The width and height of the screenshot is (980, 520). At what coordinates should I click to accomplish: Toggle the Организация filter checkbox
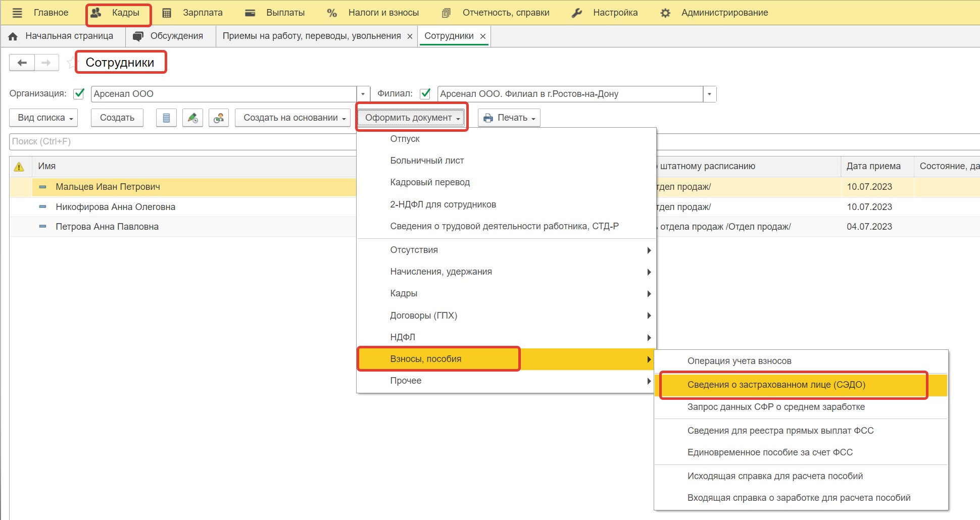[79, 94]
